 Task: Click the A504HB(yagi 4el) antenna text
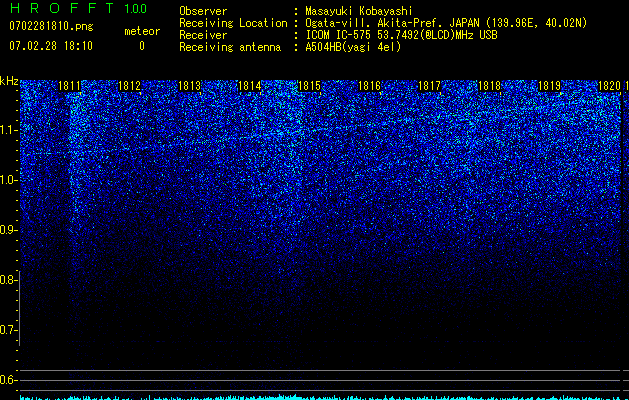pos(353,47)
